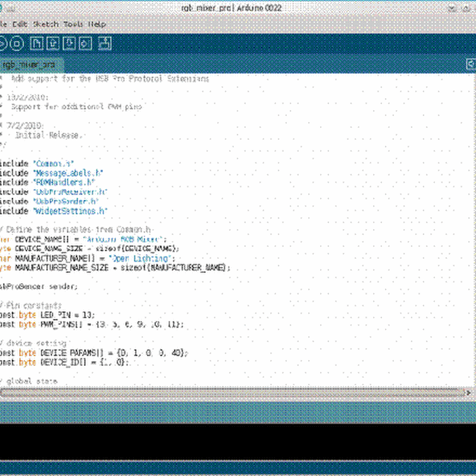Open the Serial Monitor
Viewport: 476px width, 476px height.
[105, 43]
